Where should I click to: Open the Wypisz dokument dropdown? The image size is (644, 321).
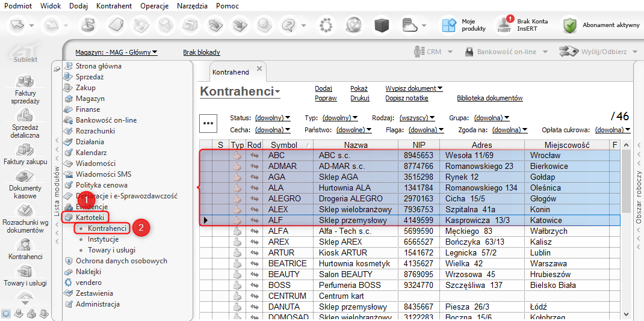click(414, 88)
